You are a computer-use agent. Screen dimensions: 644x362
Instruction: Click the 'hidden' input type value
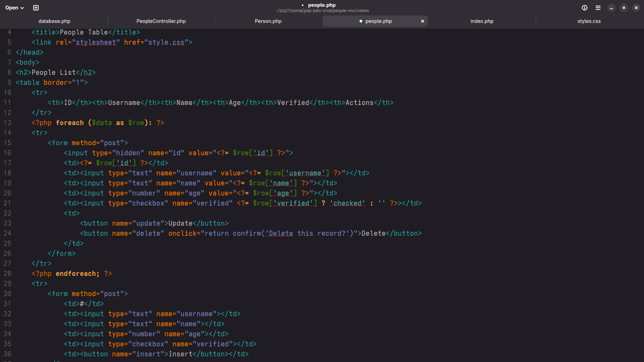pyautogui.click(x=128, y=153)
